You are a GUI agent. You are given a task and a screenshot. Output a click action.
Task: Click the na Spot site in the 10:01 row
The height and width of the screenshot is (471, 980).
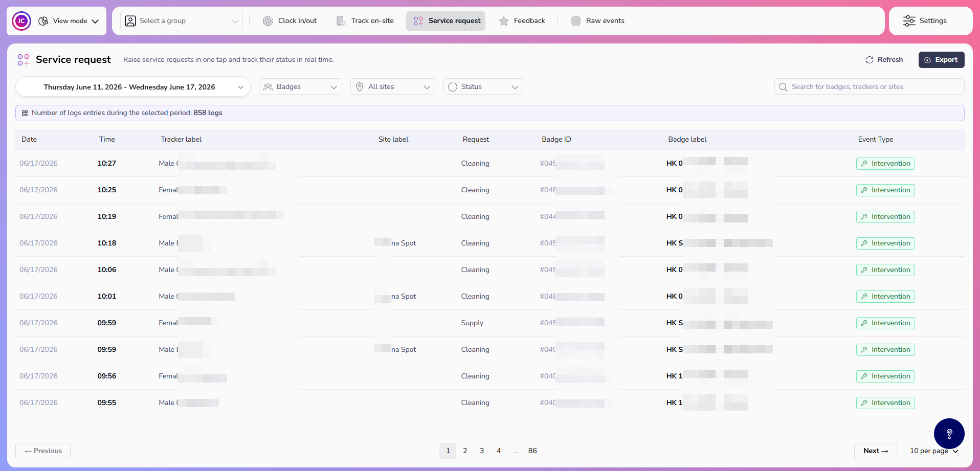click(404, 297)
